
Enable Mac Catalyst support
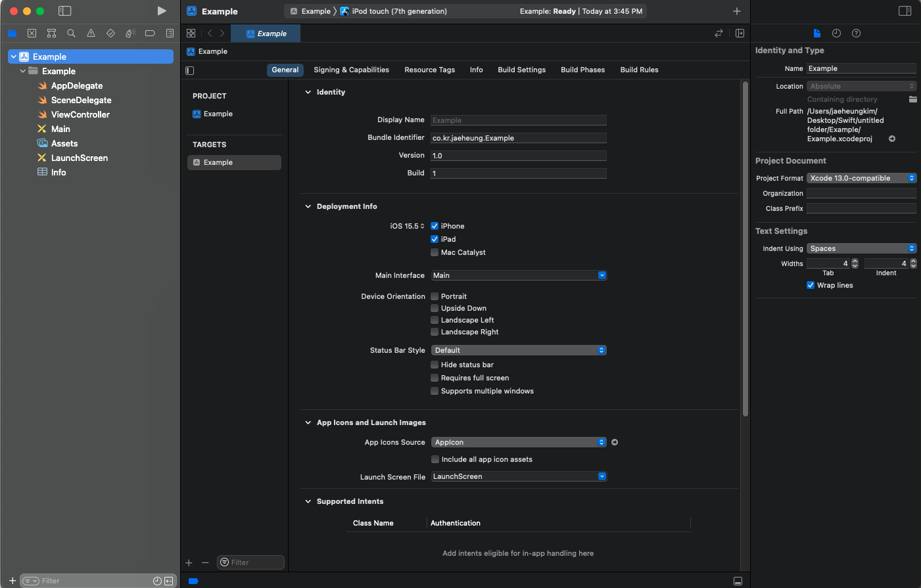(x=435, y=252)
